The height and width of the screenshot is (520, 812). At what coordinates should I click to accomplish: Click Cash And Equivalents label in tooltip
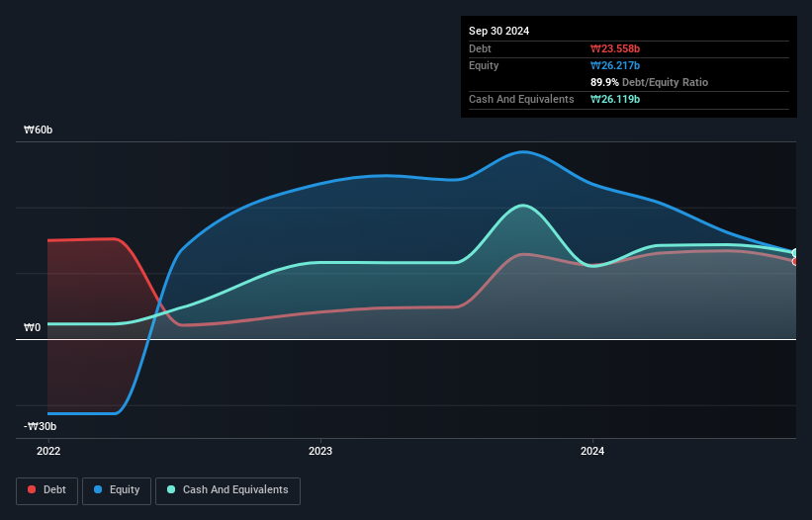coord(521,99)
